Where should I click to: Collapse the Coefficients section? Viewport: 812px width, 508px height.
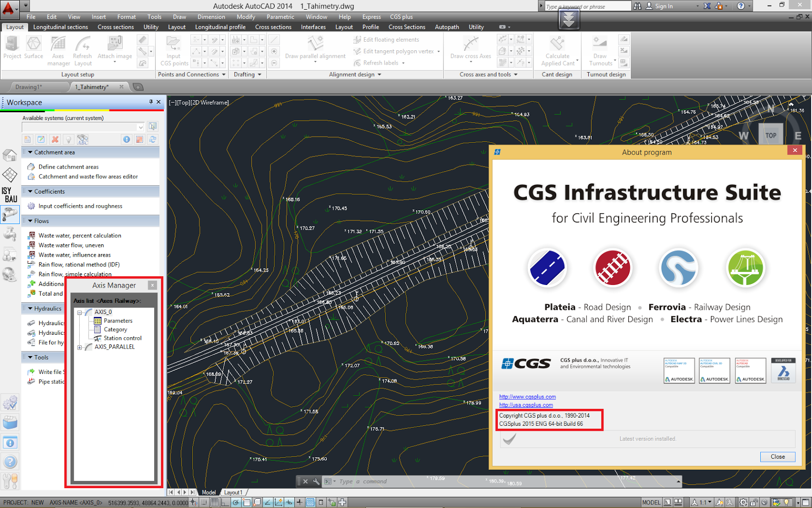[x=30, y=192]
